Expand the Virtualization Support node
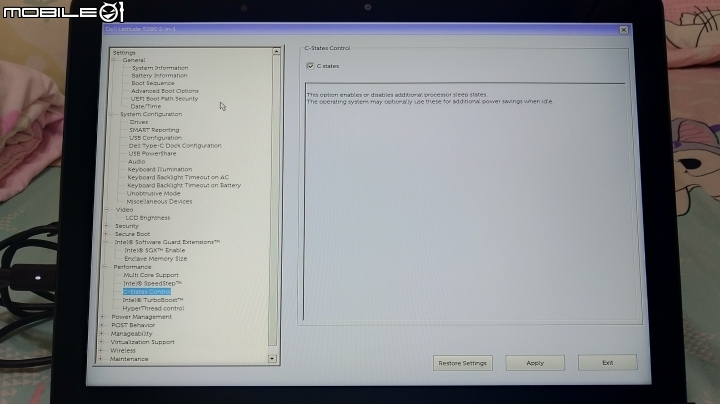The height and width of the screenshot is (404, 720). point(101,342)
